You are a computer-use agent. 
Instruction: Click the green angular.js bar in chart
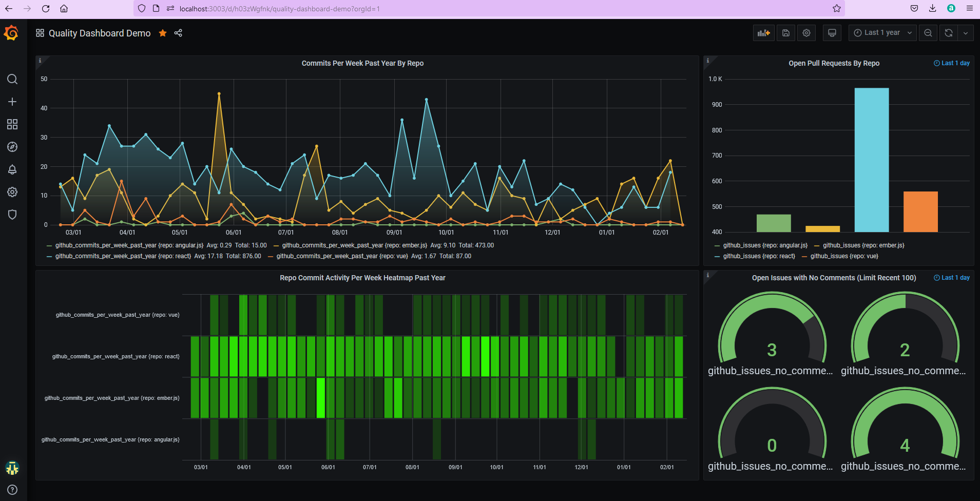[774, 223]
